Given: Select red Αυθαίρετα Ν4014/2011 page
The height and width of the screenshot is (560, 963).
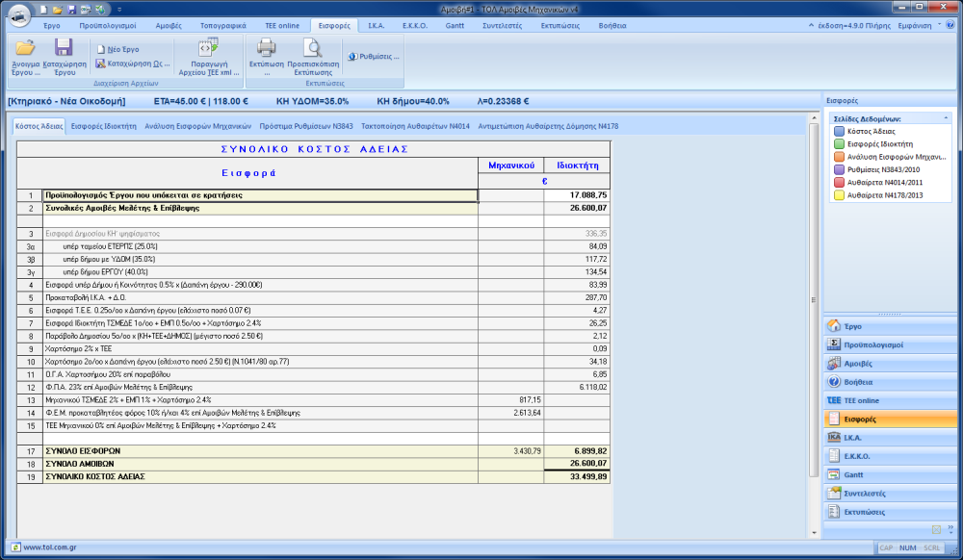Looking at the screenshot, I should [x=878, y=183].
